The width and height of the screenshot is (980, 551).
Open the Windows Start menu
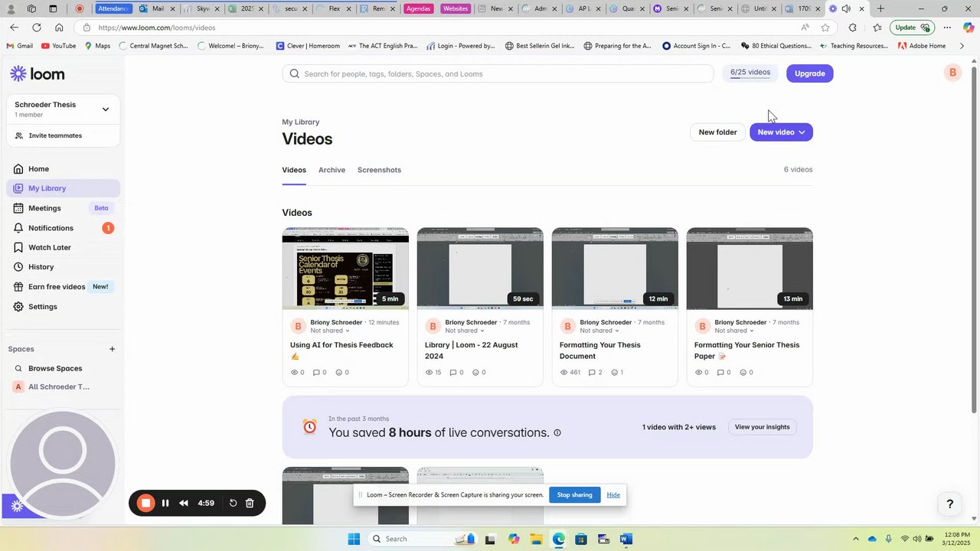[354, 539]
